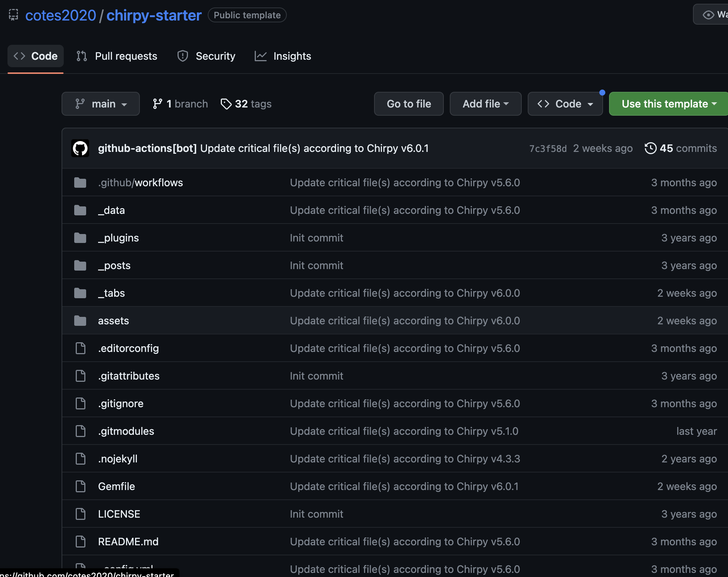This screenshot has height=577, width=728.
Task: Open latest commit message for Chirpy v6.0.1
Action: tap(314, 148)
